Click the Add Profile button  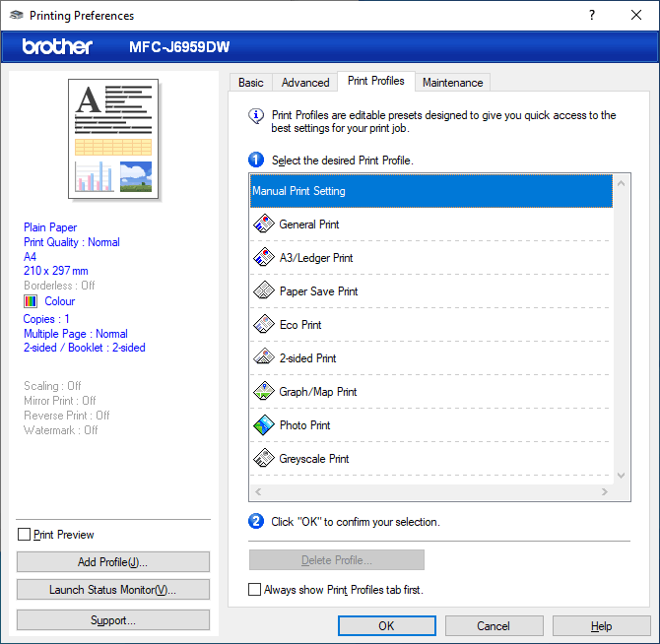click(x=113, y=562)
